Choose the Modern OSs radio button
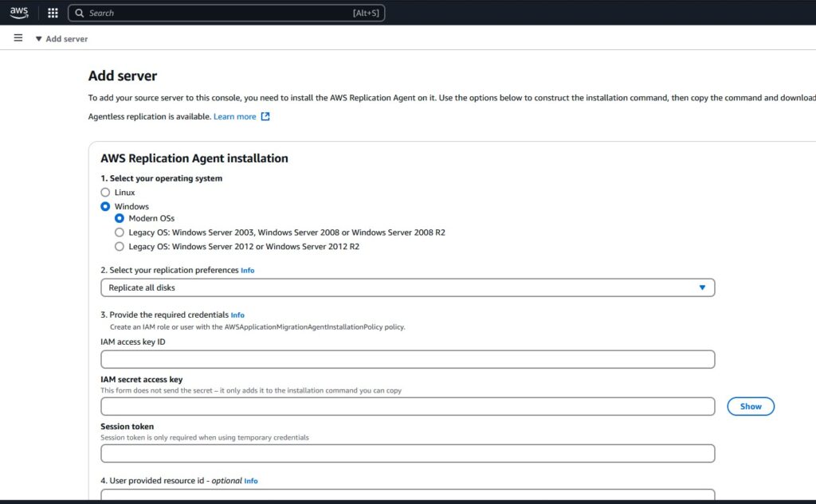The height and width of the screenshot is (504, 816). pyautogui.click(x=120, y=218)
